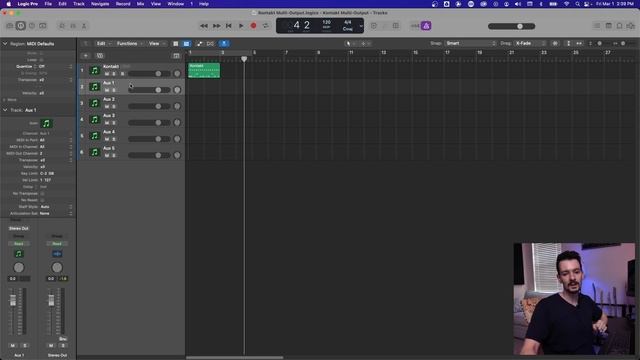640x360 pixels.
Task: Open Loop Browser icon
Action: (620, 26)
